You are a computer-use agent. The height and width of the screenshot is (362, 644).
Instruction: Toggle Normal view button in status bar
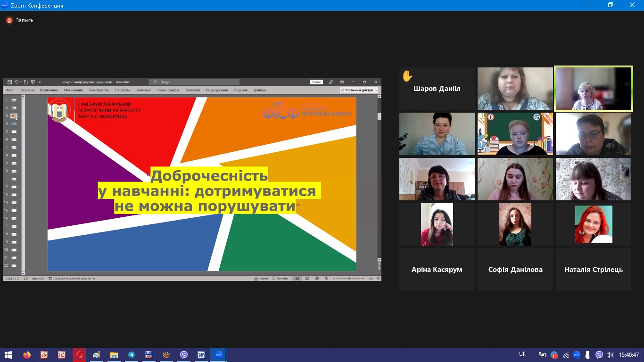pyautogui.click(x=297, y=279)
